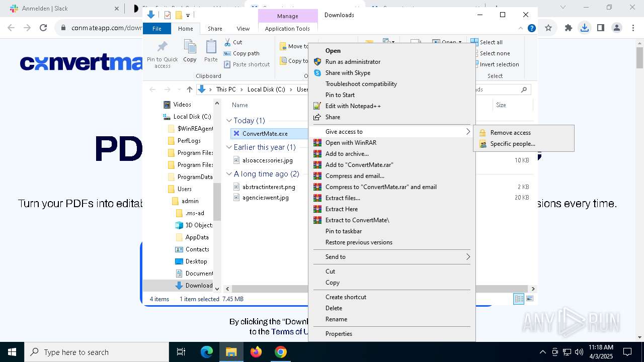Click Invert selection in the ribbon
This screenshot has height=362, width=644.
tap(495, 64)
